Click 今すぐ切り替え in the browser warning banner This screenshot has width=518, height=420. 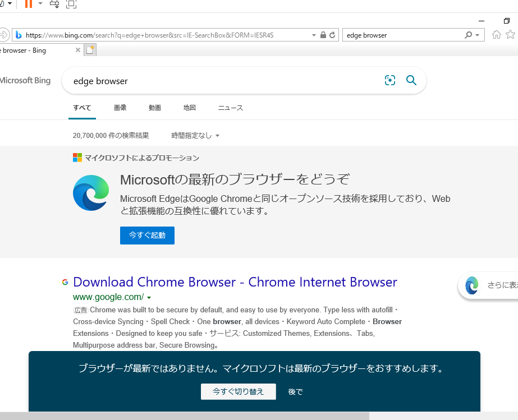coord(238,391)
